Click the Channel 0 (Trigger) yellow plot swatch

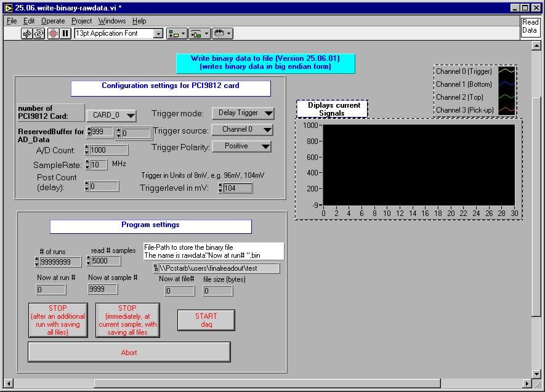pyautogui.click(x=506, y=71)
